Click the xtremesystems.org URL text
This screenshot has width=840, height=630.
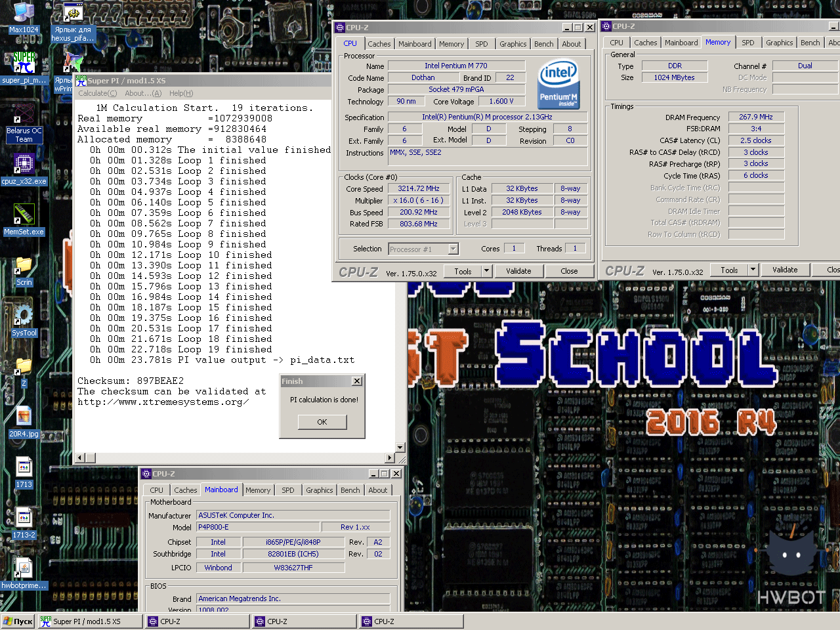(163, 402)
